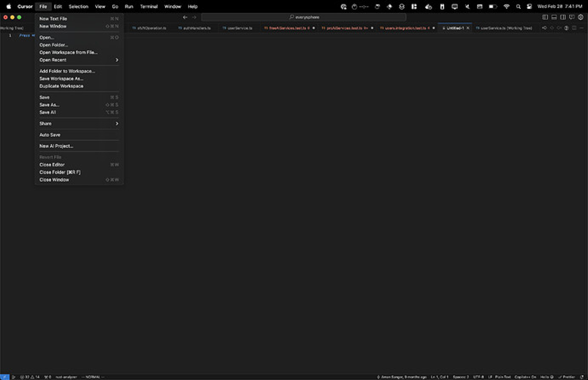The height and width of the screenshot is (380, 588).
Task: Click UTF-8 encoding in status bar
Action: 479,377
